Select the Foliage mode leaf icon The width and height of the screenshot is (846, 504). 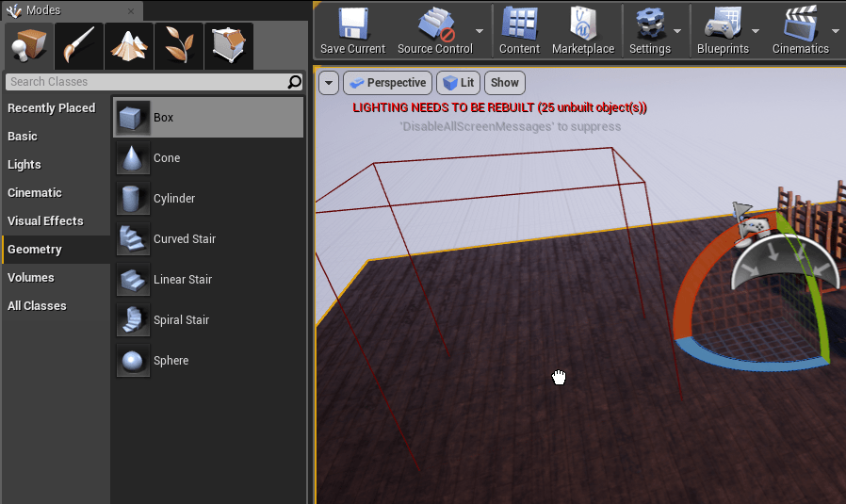[x=179, y=45]
